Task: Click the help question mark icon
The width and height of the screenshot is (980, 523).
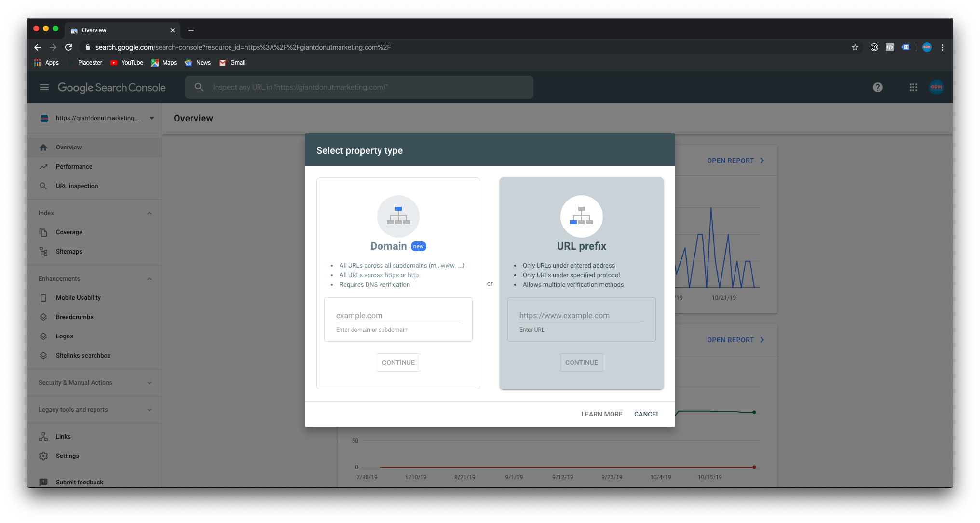Action: pyautogui.click(x=877, y=87)
